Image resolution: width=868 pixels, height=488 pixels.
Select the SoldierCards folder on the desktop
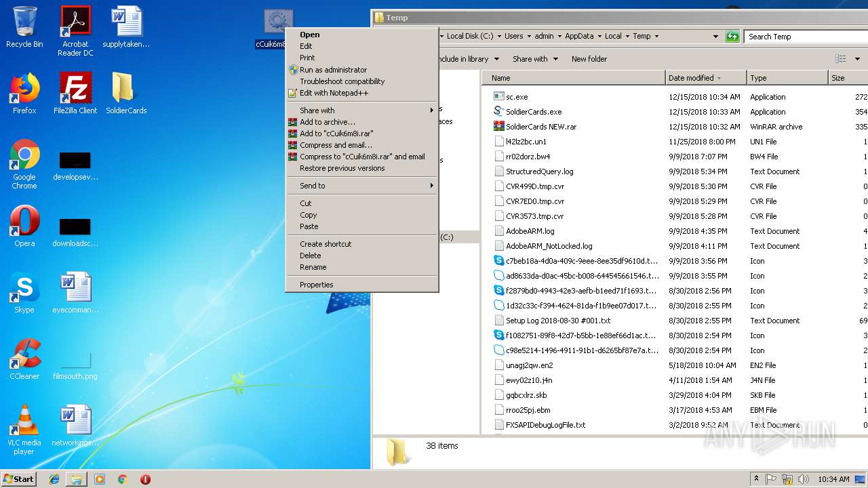coord(126,94)
